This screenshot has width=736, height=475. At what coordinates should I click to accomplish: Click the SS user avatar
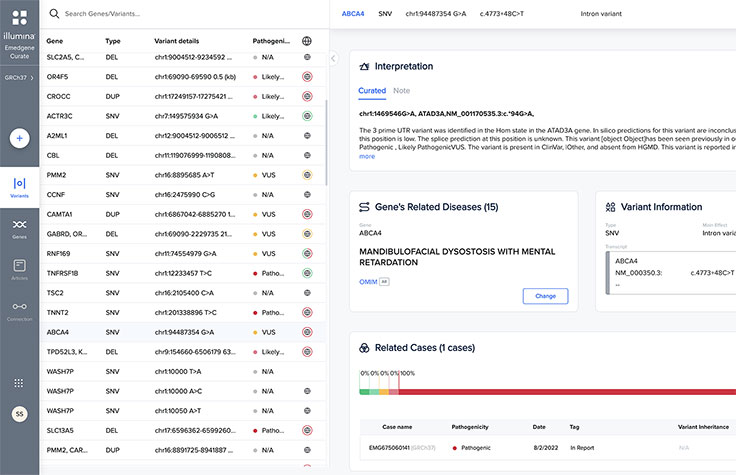[x=19, y=414]
